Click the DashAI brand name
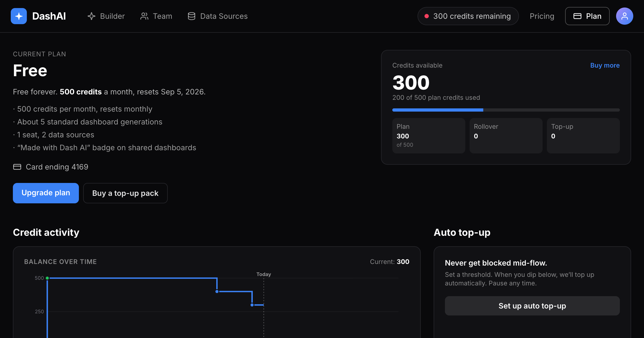Image resolution: width=644 pixels, height=338 pixels. point(49,16)
